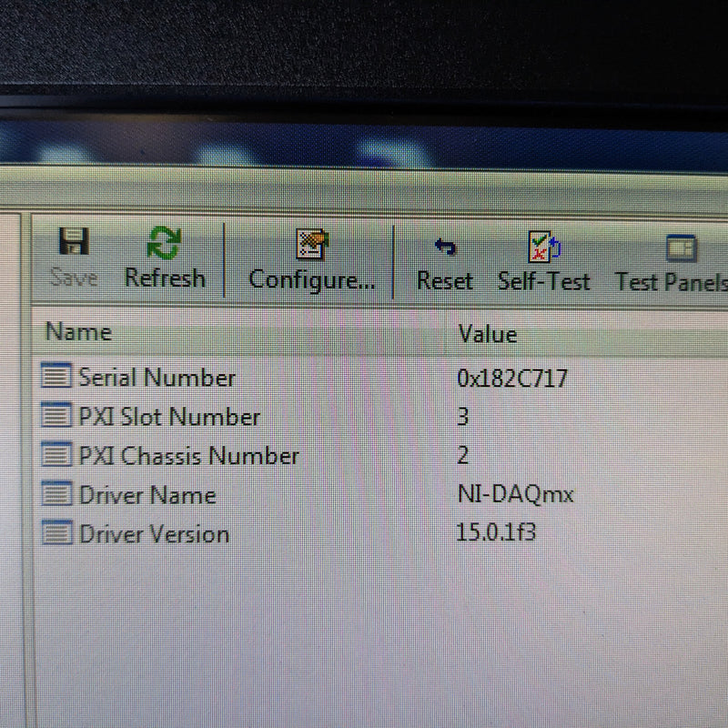Select the NI-DAQmx driver name value
Screen dimensions: 728x728
point(516,495)
